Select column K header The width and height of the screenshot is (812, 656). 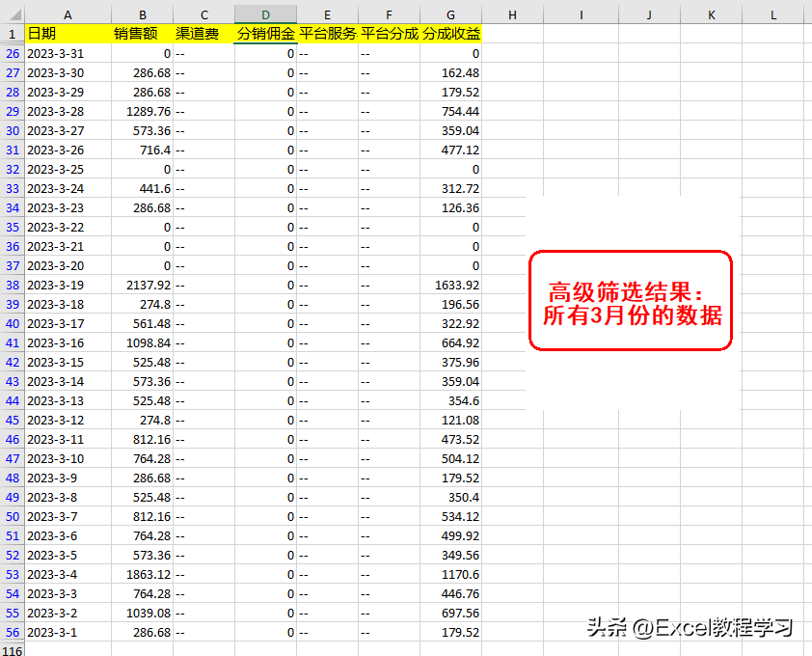[x=711, y=15]
